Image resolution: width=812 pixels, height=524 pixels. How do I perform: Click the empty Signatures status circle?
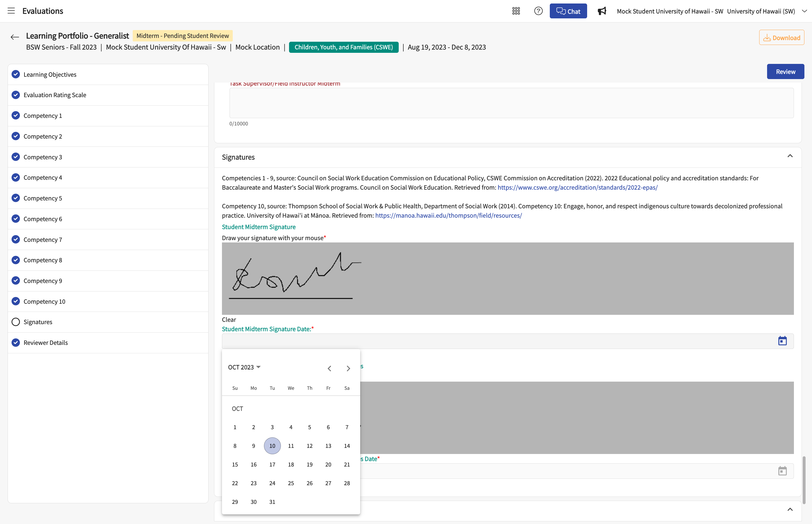pyautogui.click(x=16, y=322)
